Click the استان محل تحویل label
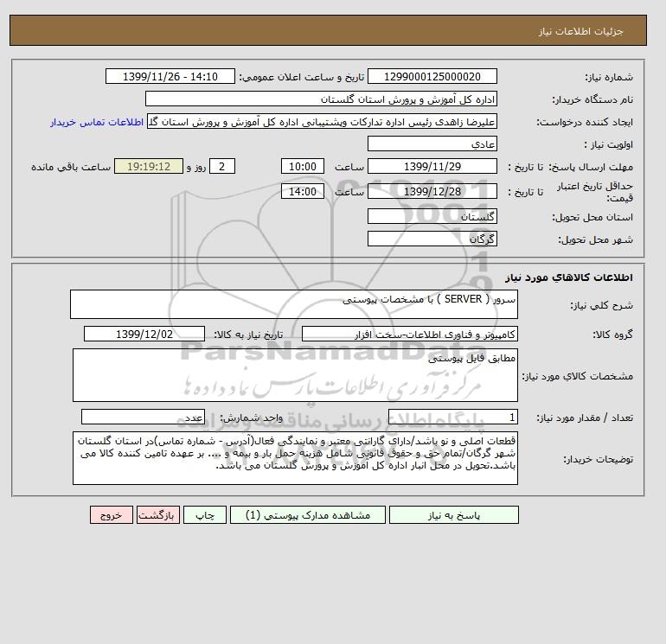Viewport: 666px width, 644px height. coord(592,217)
